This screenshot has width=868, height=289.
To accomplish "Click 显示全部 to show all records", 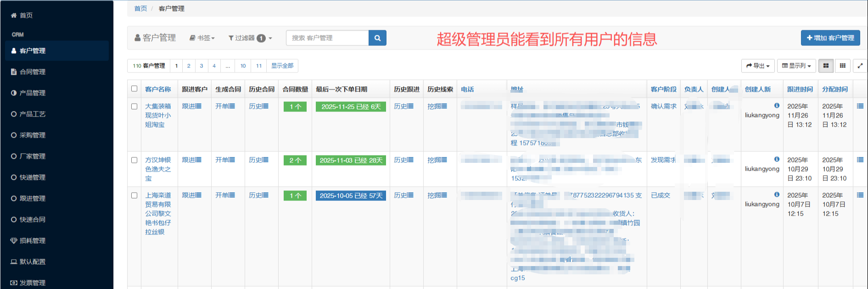I will 282,66.
